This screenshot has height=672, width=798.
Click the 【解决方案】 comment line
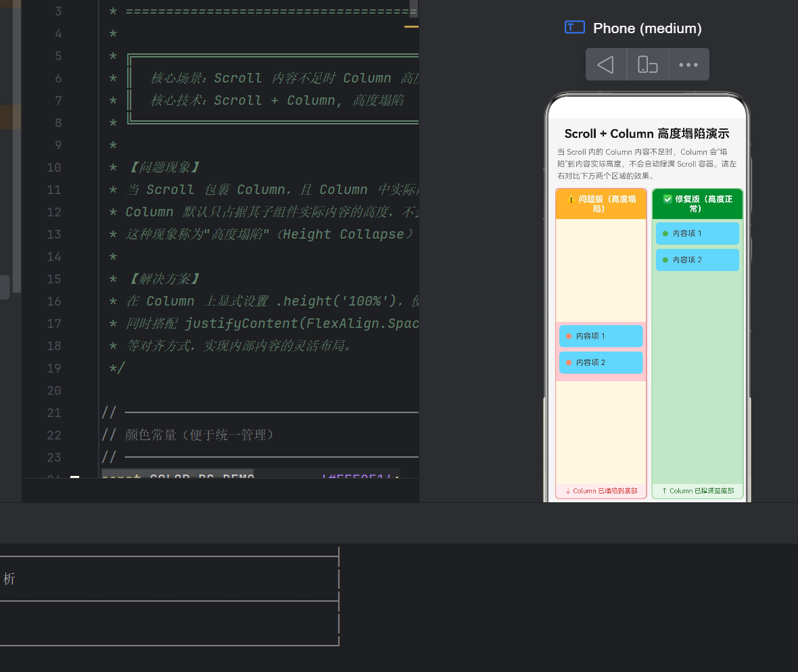(x=164, y=279)
